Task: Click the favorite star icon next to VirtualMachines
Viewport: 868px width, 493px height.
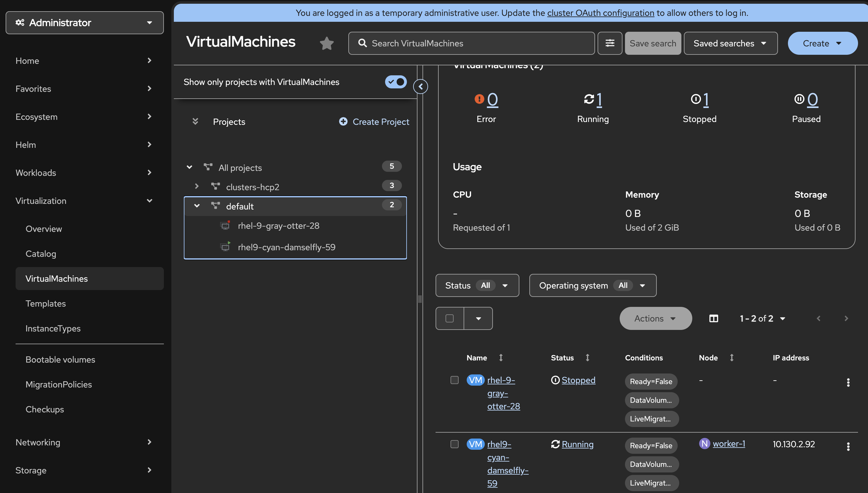Action: point(327,43)
